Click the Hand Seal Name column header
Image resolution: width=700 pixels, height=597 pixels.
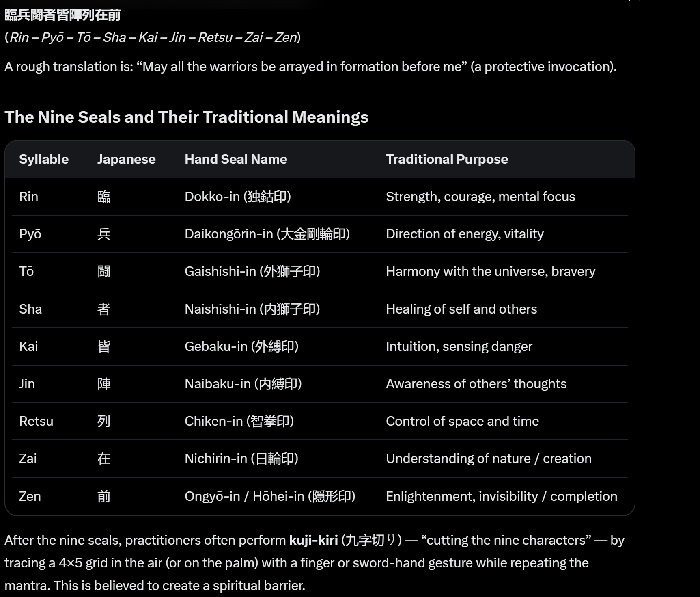[236, 159]
